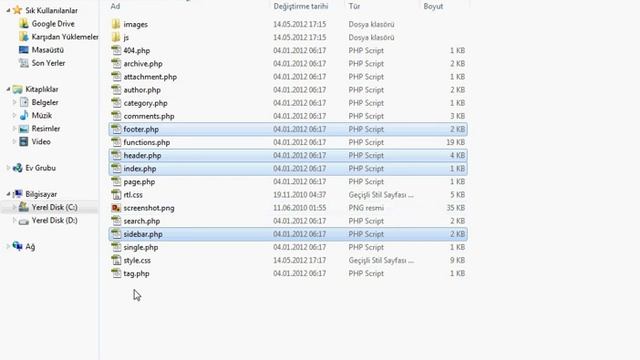Select the functions.php file icon
640x360 pixels.
[116, 142]
